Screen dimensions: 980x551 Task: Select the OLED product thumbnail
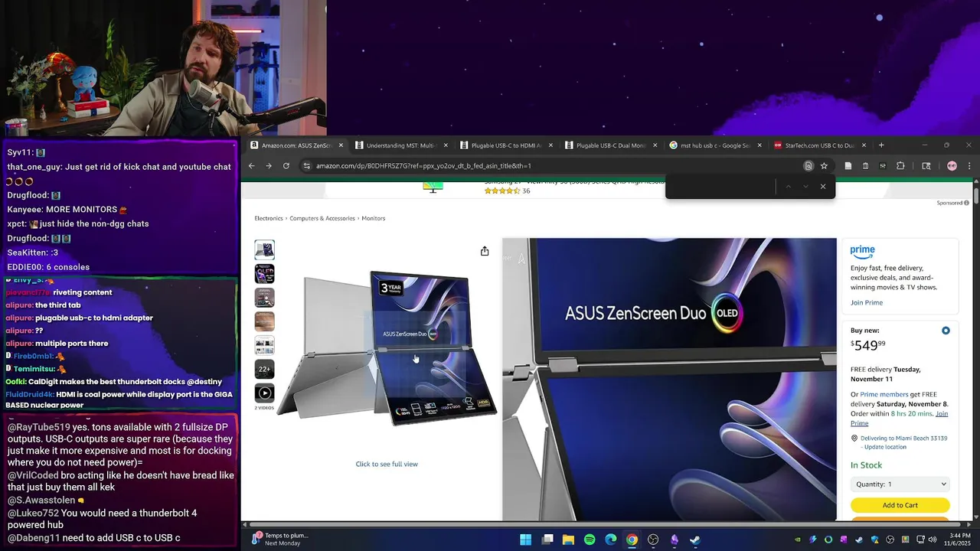click(264, 273)
